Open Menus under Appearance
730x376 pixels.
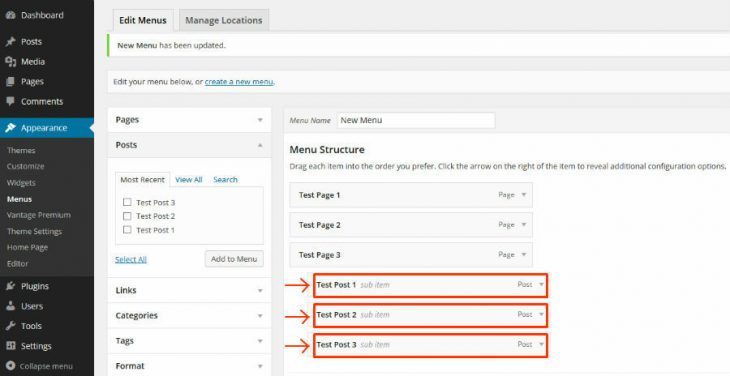tap(20, 199)
